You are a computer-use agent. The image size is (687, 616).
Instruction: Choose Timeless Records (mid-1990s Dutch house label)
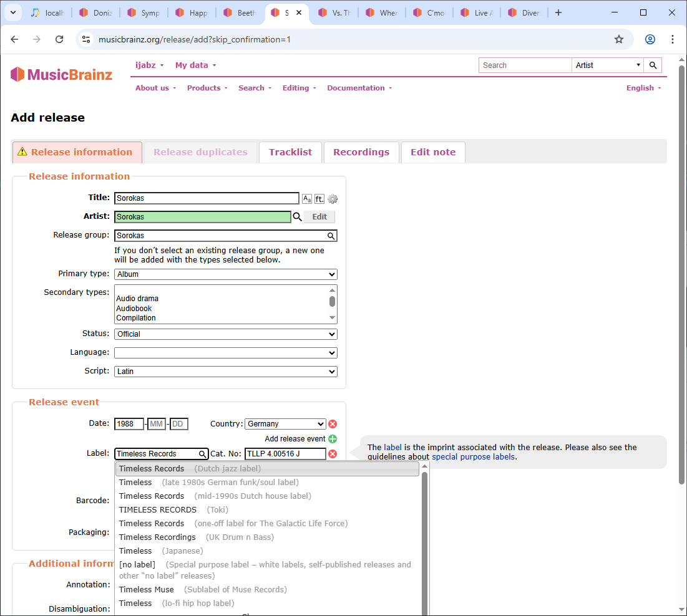tap(267, 496)
